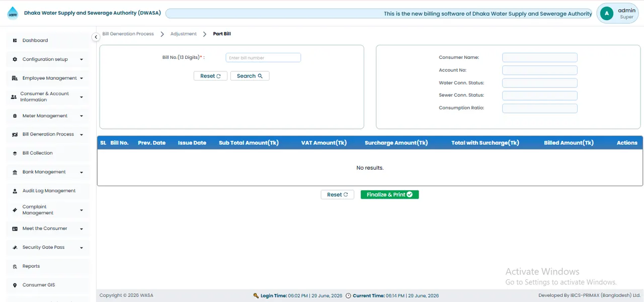Open the Audit Log Management menu item
644x302 pixels.
[48, 191]
